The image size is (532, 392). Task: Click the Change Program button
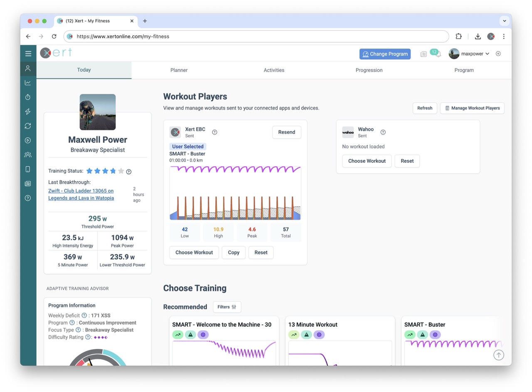(x=384, y=54)
